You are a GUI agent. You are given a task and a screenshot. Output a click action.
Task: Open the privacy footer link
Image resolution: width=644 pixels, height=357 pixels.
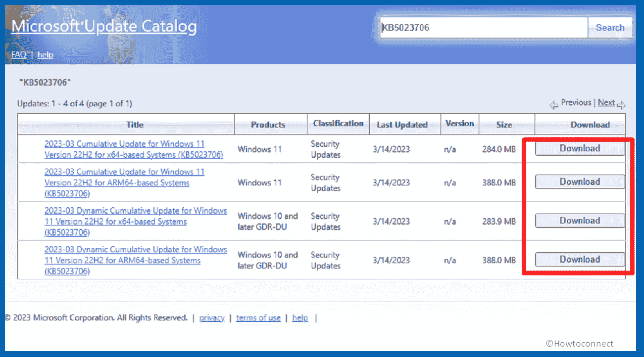[x=212, y=318]
